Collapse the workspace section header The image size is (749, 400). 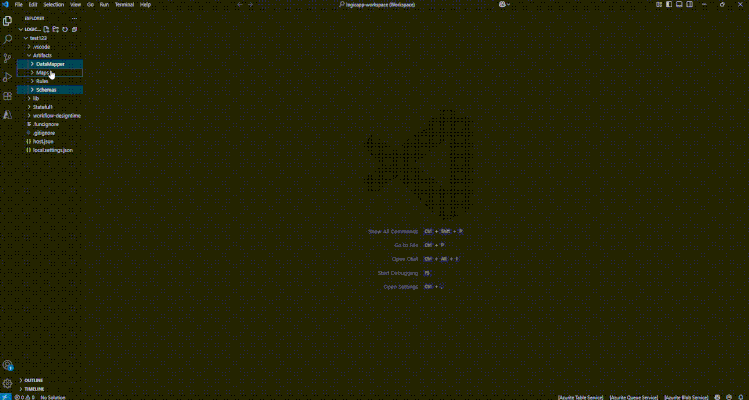[30, 29]
